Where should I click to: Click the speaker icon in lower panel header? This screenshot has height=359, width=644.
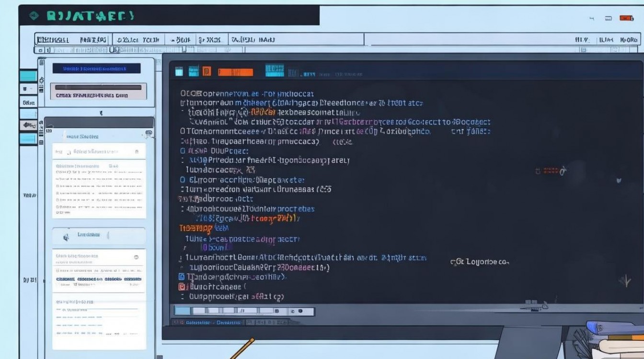66,237
